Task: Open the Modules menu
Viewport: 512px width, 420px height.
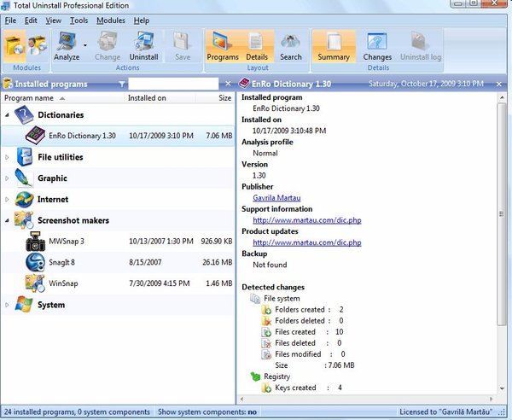Action: pos(110,20)
